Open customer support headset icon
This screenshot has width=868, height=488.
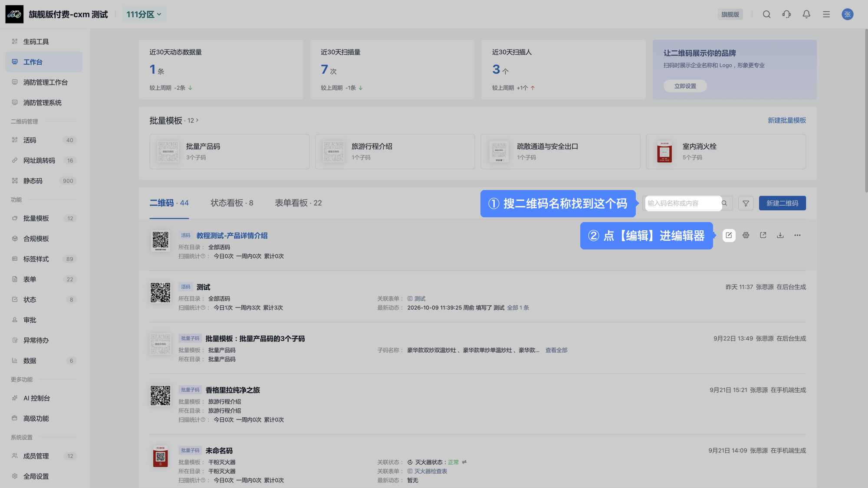tap(786, 14)
